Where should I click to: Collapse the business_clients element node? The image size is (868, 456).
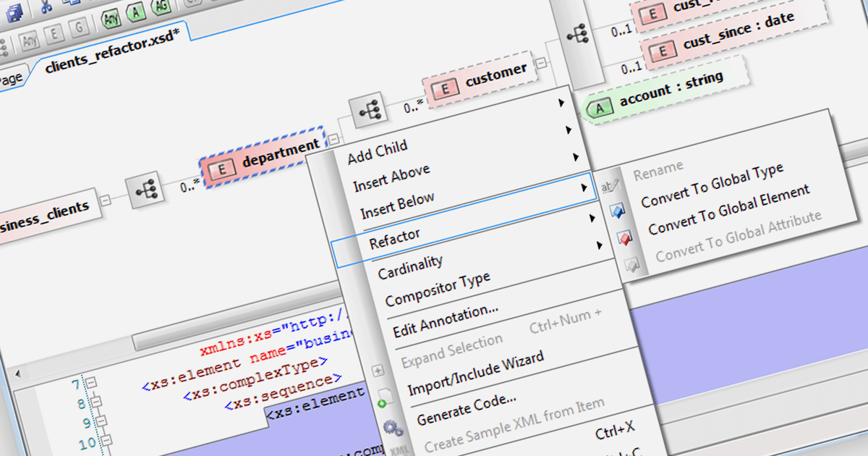[x=105, y=200]
